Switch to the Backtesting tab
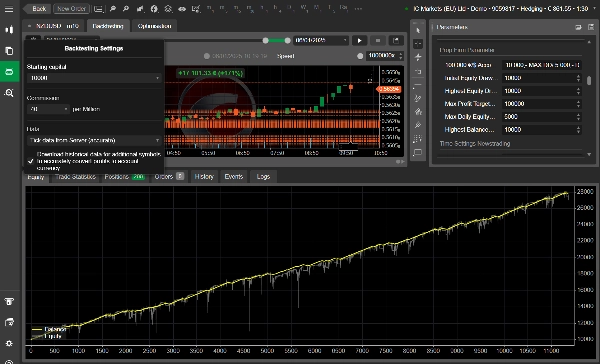600x364 pixels. [108, 26]
